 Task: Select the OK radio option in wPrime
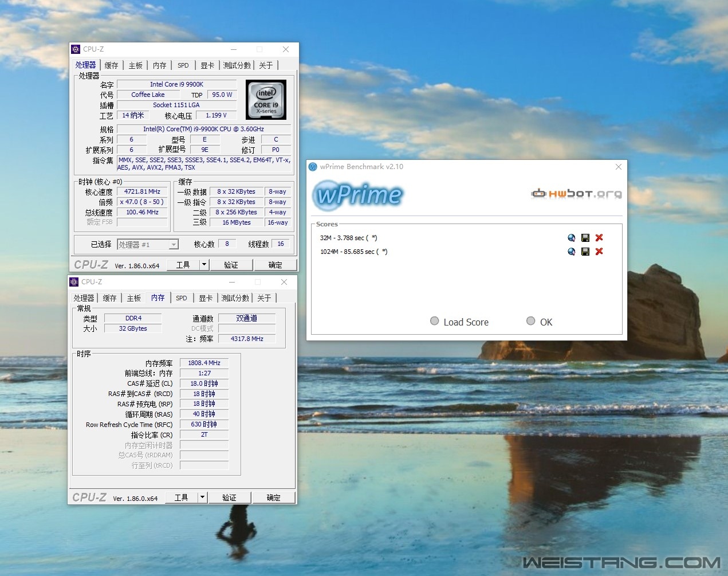531,322
